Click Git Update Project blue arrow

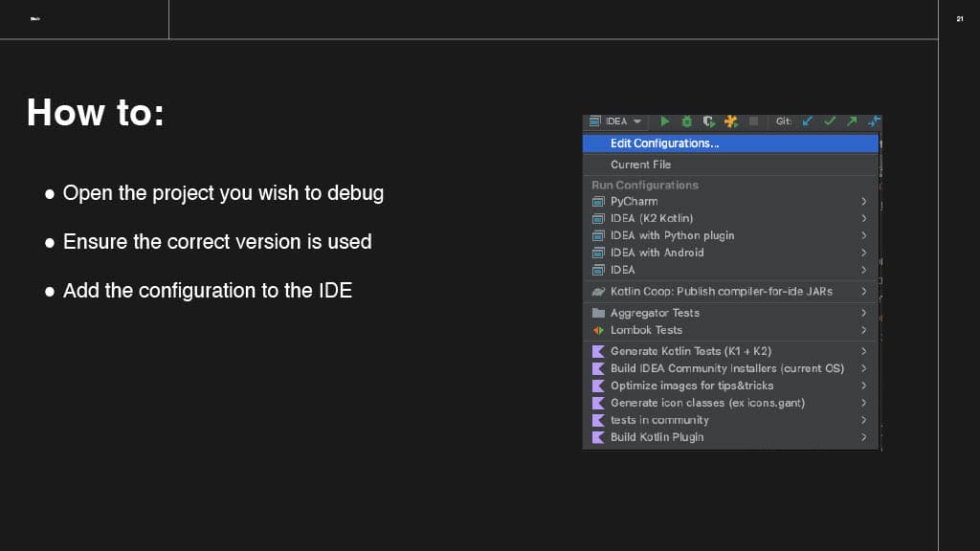(808, 121)
